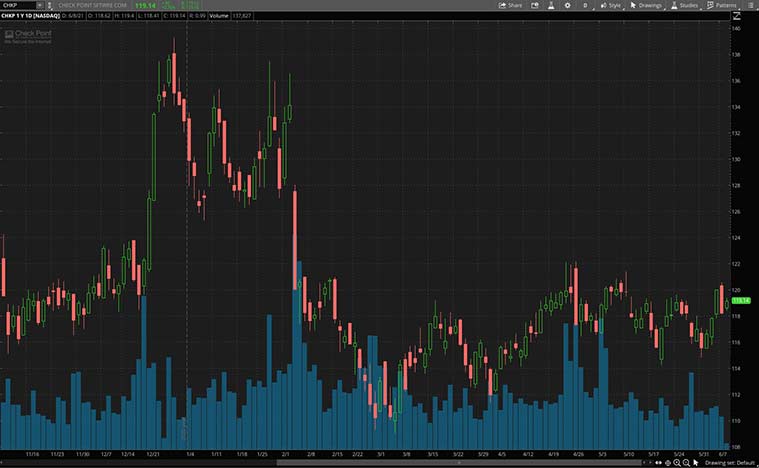Click the Check Point company logo
The width and height of the screenshot is (759, 468).
(x=28, y=36)
